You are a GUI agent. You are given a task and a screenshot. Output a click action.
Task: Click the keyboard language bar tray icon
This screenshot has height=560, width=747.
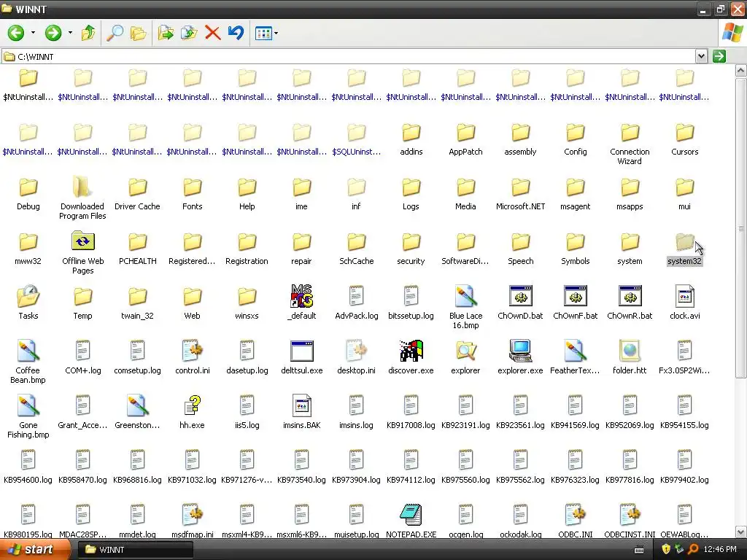click(x=639, y=550)
